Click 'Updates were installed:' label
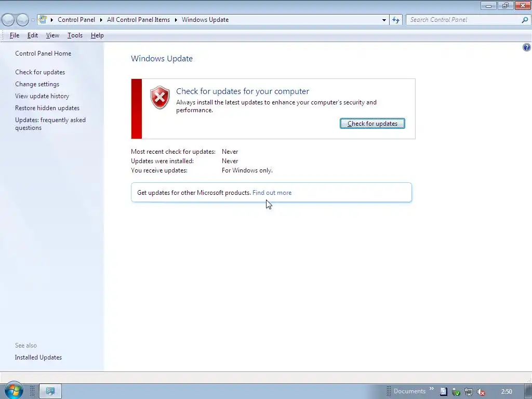 point(162,161)
